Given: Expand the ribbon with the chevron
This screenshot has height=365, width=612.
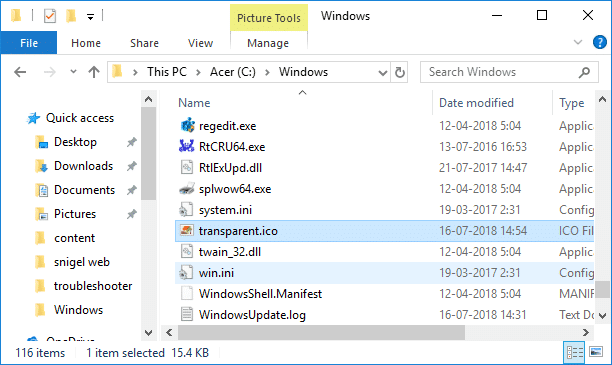Looking at the screenshot, I should click(578, 42).
